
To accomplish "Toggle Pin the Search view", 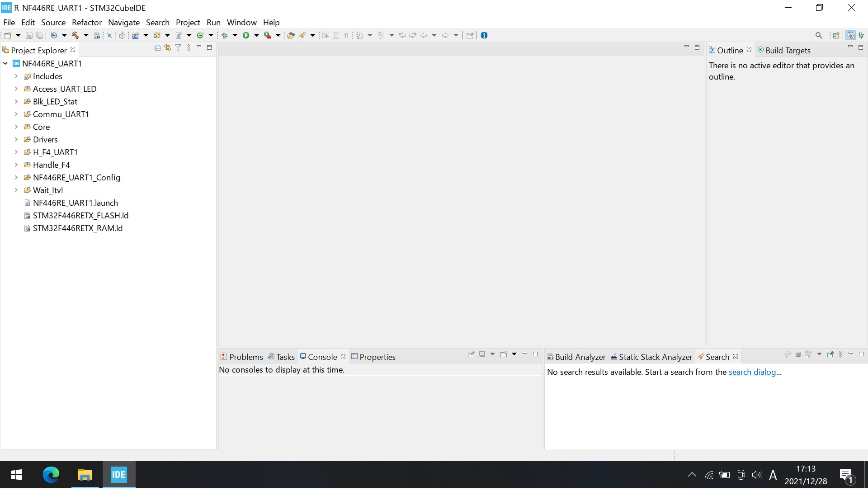I will click(x=830, y=354).
